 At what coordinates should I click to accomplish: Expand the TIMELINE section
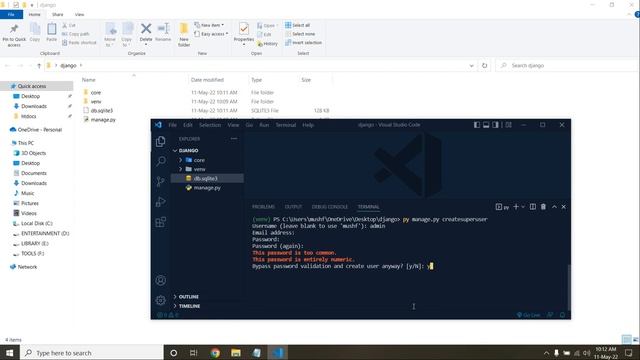[x=175, y=306]
